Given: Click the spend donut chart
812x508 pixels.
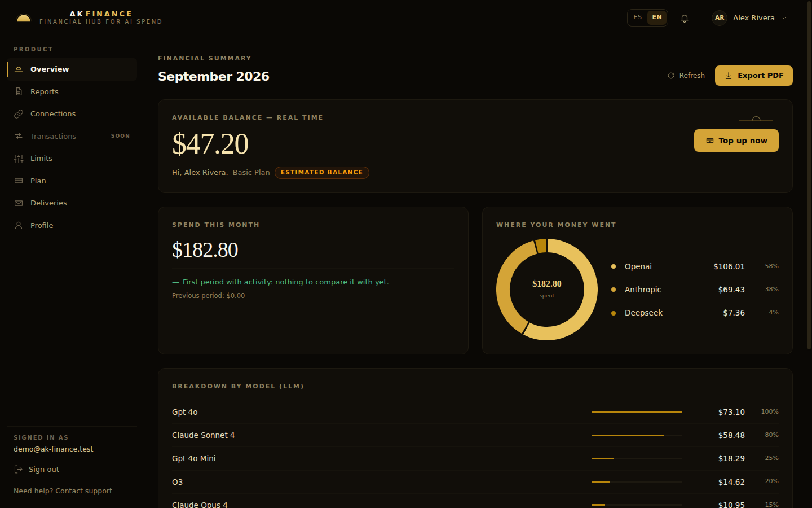Looking at the screenshot, I should [x=547, y=290].
